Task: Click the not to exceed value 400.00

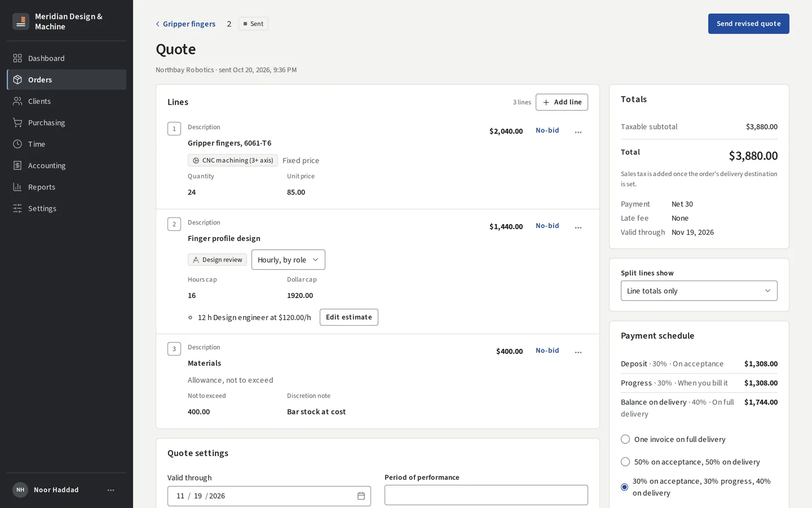Action: [198, 412]
